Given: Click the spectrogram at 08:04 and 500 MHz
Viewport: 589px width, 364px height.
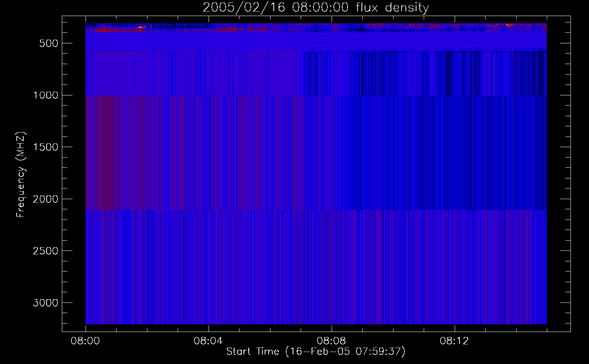Looking at the screenshot, I should coord(208,43).
